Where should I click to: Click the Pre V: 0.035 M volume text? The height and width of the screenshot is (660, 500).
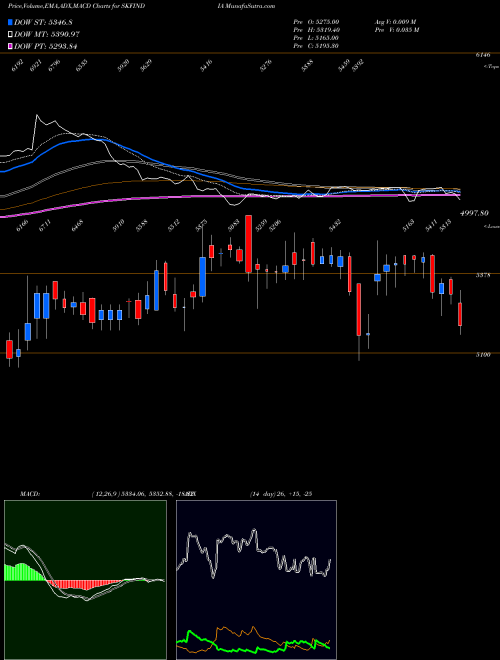[x=396, y=30]
